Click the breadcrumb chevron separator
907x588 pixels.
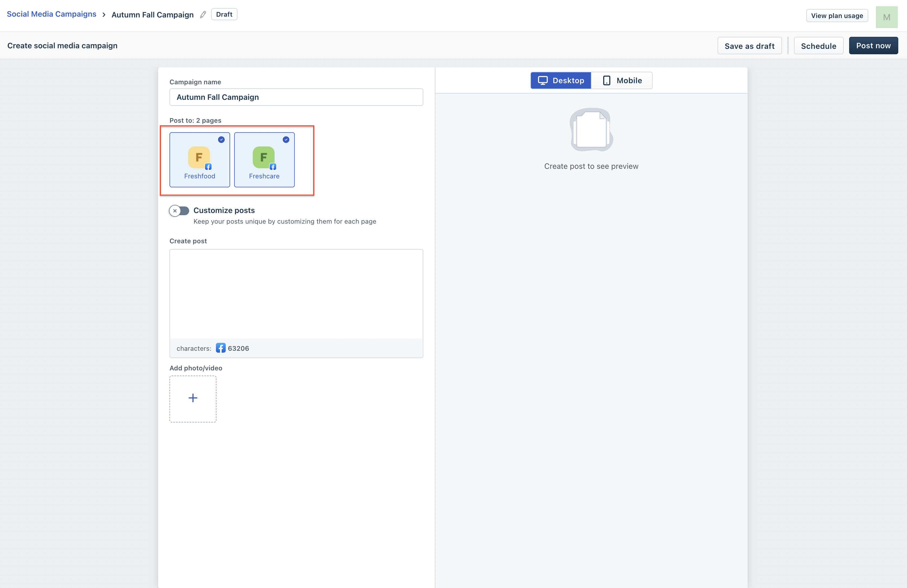tap(104, 15)
